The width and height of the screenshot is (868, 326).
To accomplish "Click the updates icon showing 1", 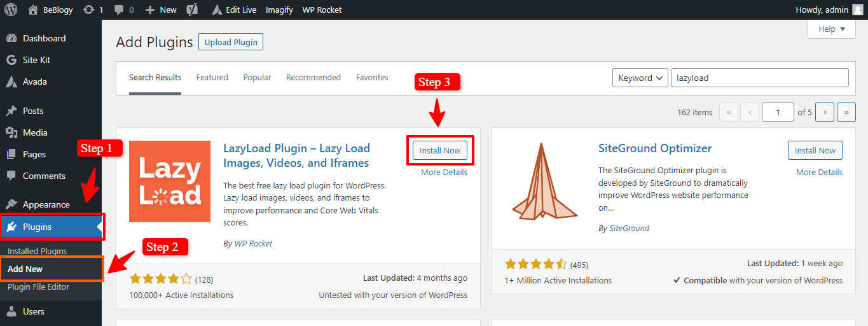I will coord(89,10).
